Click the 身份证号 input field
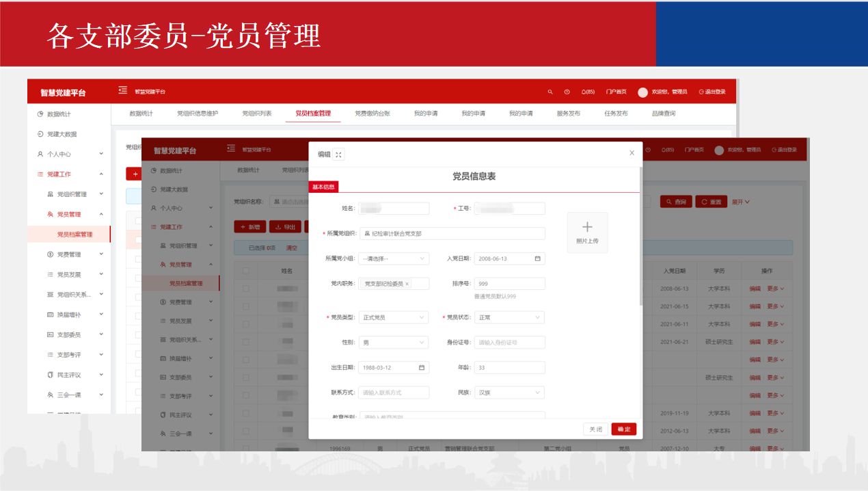The image size is (868, 491). (509, 343)
